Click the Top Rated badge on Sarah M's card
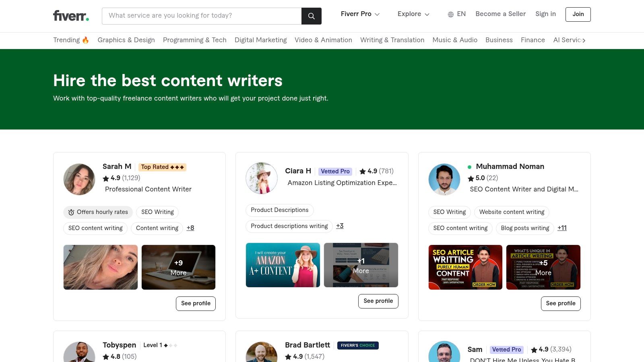This screenshot has height=362, width=644. [162, 167]
